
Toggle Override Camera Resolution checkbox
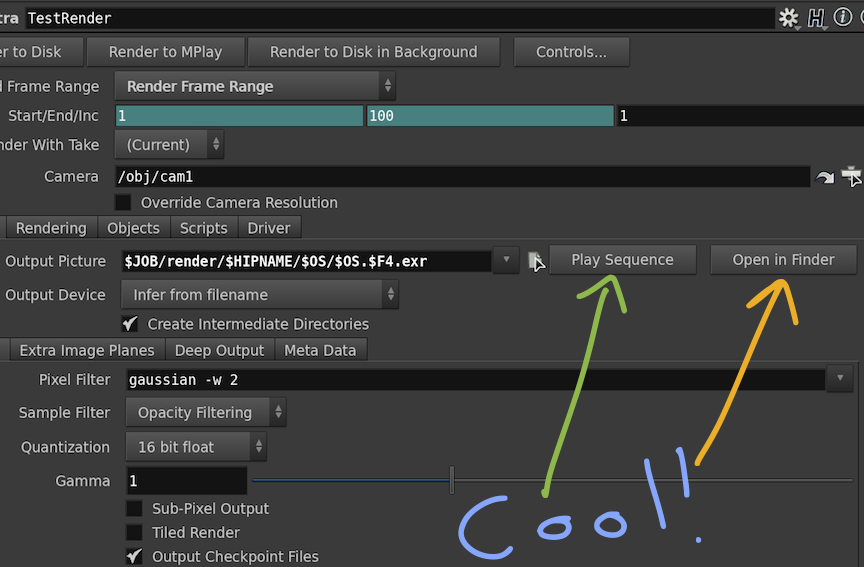(123, 202)
